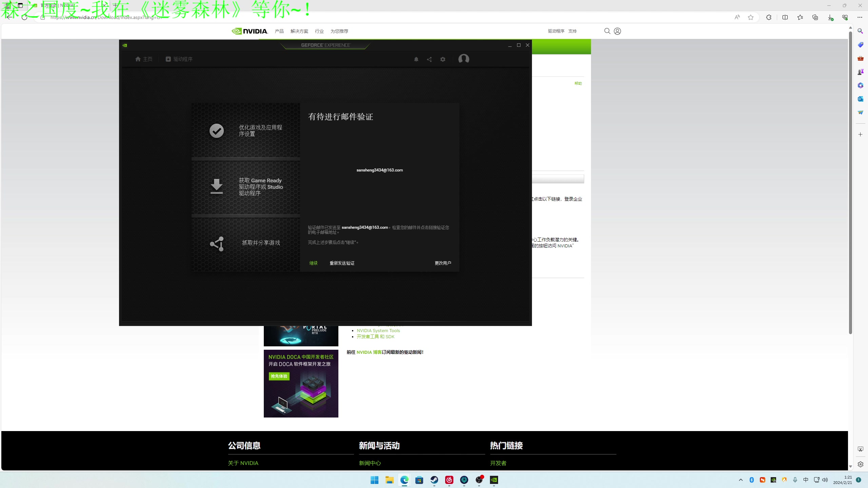The height and width of the screenshot is (488, 868).
Task: Click the 继续 continue button
Action: tap(313, 263)
